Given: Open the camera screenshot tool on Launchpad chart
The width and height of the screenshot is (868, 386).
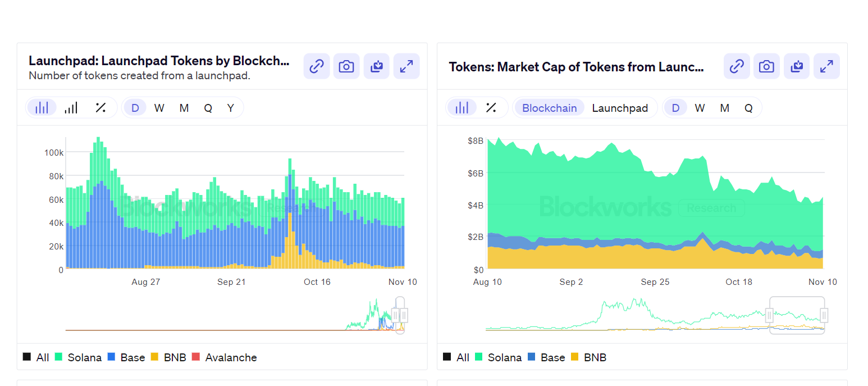Looking at the screenshot, I should [x=346, y=66].
